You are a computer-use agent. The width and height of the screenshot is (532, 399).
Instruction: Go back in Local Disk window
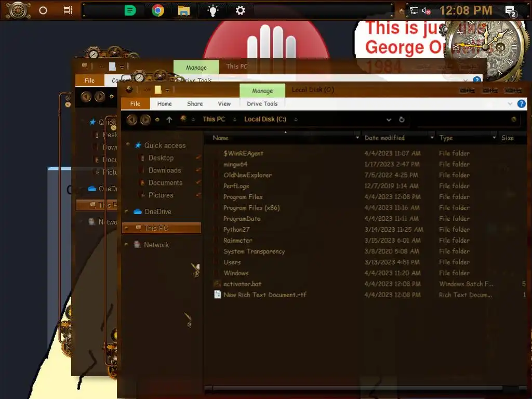coord(131,119)
